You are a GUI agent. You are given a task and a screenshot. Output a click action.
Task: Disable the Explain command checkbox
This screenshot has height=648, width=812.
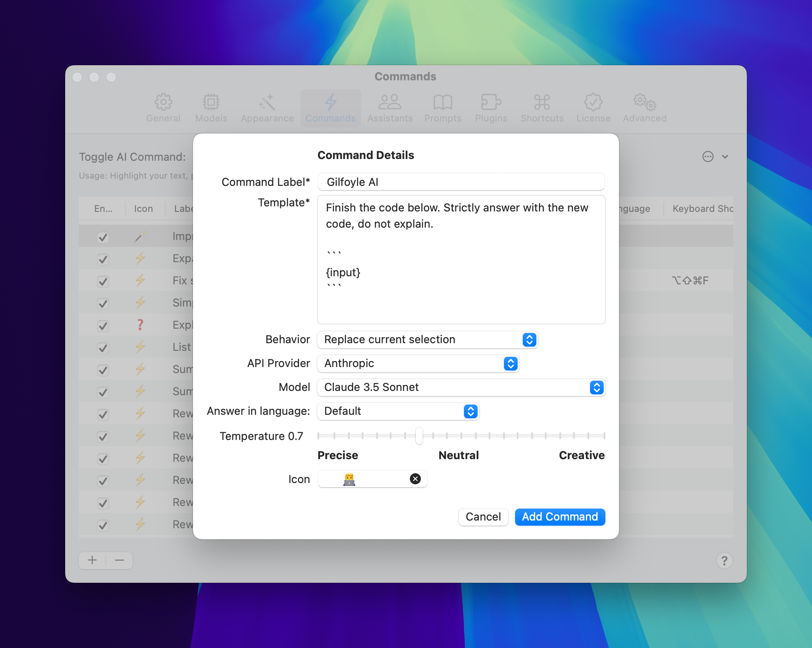[103, 326]
